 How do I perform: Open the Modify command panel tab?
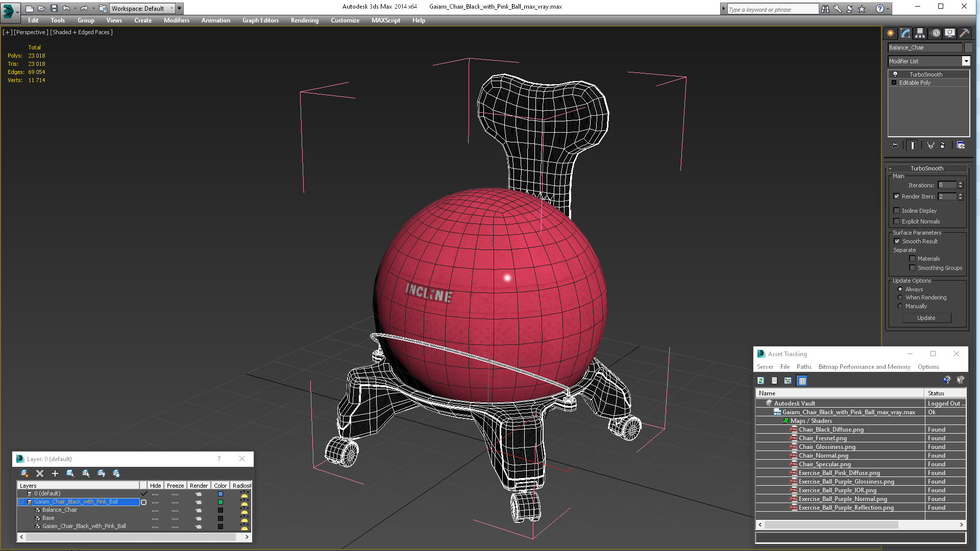pyautogui.click(x=905, y=33)
